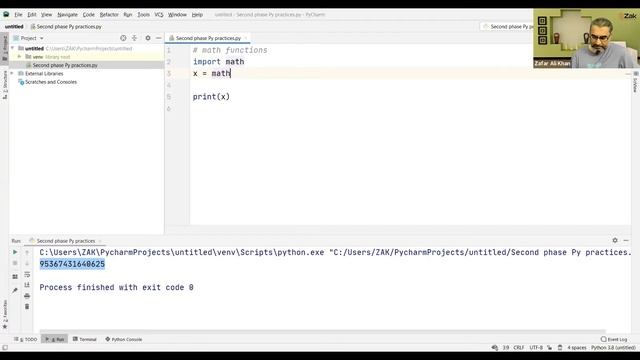Open the Terminal tool window
Screen dimensions: 640x360
pos(84,339)
